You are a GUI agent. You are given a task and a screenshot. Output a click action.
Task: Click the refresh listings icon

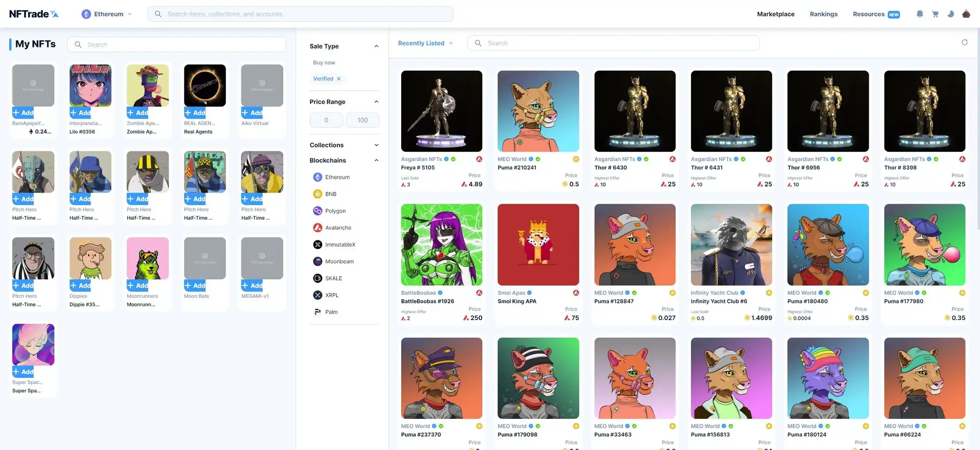[964, 42]
